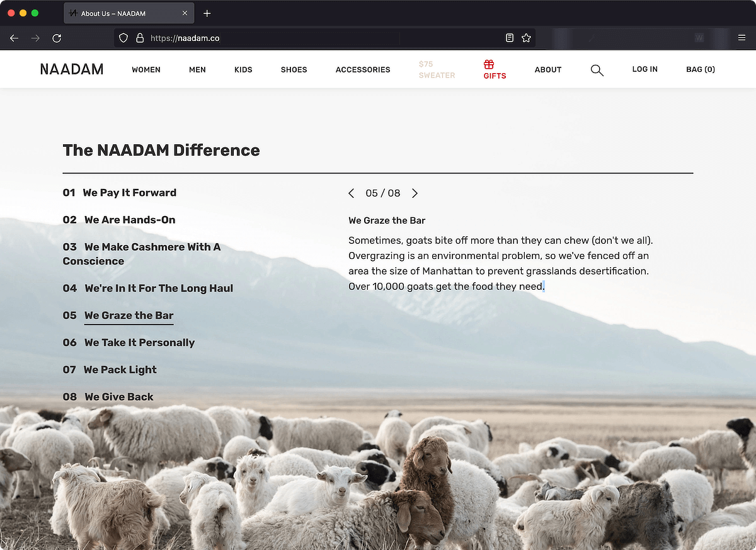Open the ACCESSORIES menu
756x550 pixels.
(x=363, y=70)
